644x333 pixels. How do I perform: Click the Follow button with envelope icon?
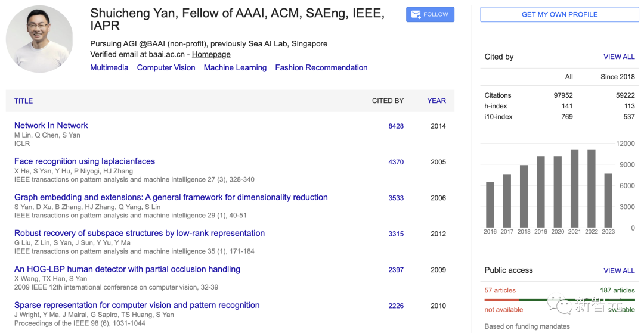(430, 15)
